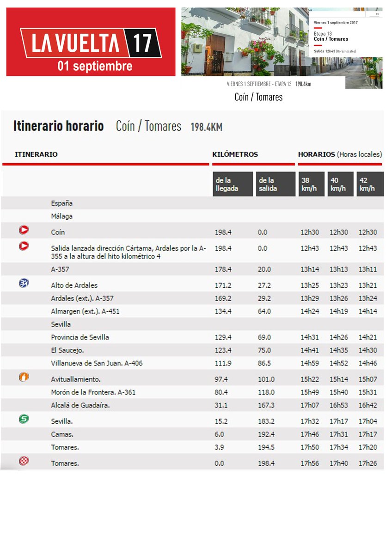This screenshot has width=392, height=555.
Task: Click 'VIERNES 1 SEPTIEMBRE - ETAPA 13' caption
Action: pos(259,84)
